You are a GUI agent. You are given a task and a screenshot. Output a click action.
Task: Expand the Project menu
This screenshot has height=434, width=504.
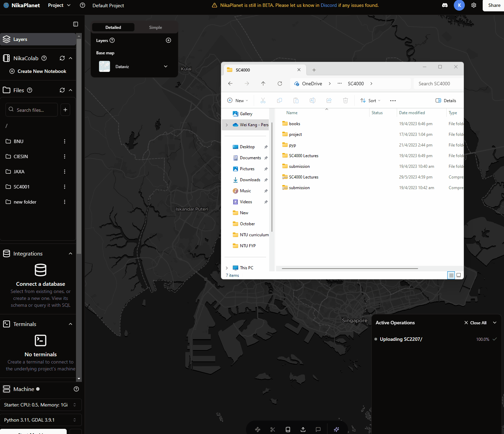[x=58, y=5]
